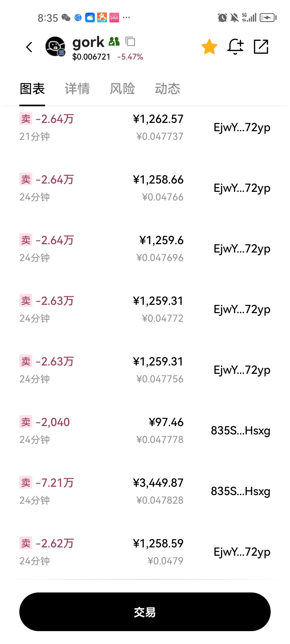Open the gork token avatar
290x644 pixels.
55,46
